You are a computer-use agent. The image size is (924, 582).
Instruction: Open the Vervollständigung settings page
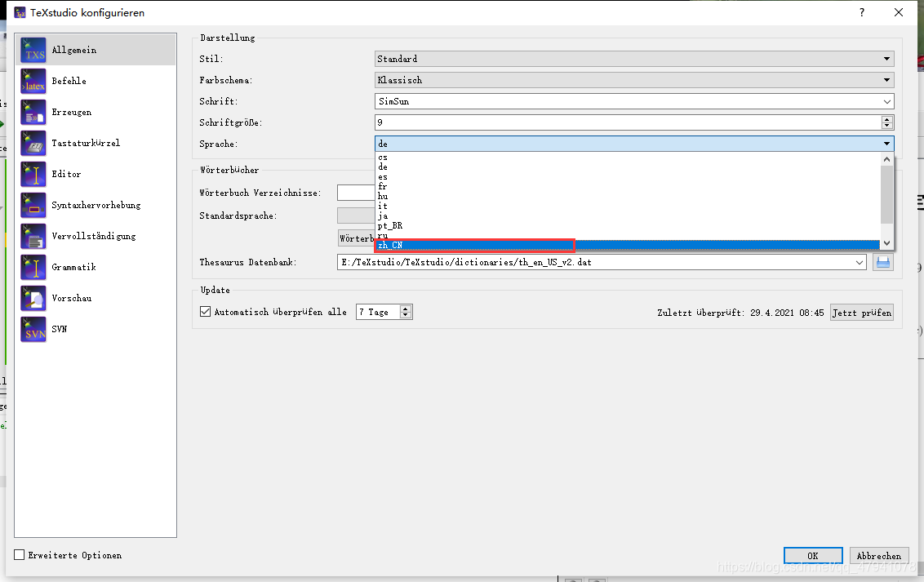point(96,236)
